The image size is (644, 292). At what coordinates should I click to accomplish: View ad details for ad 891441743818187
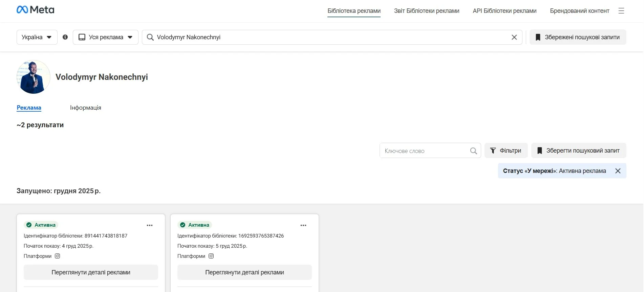click(x=91, y=272)
